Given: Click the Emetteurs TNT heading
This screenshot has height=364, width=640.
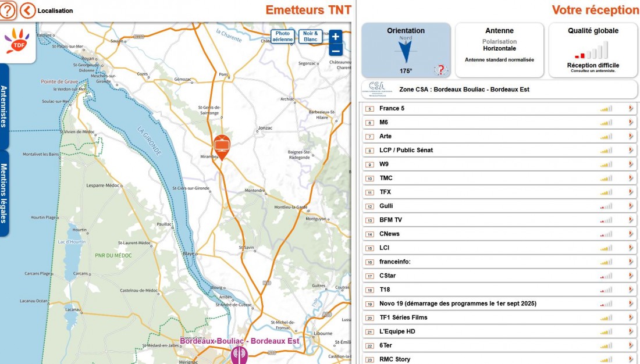Looking at the screenshot, I should [308, 10].
